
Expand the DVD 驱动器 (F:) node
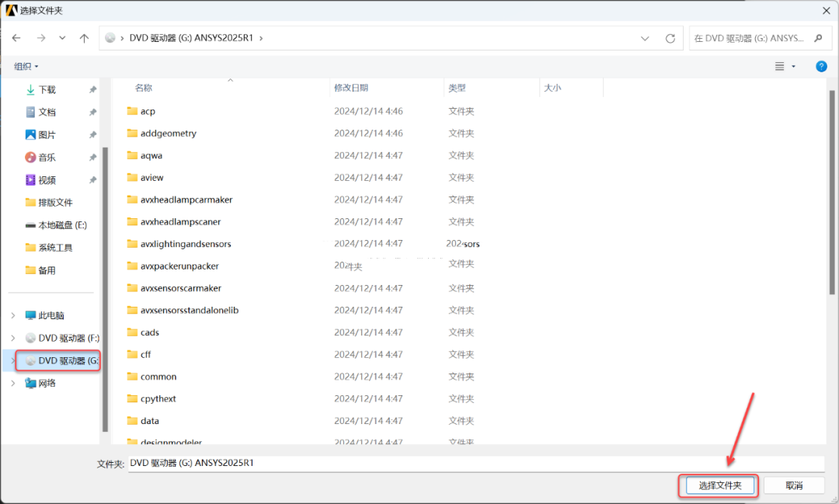click(13, 338)
